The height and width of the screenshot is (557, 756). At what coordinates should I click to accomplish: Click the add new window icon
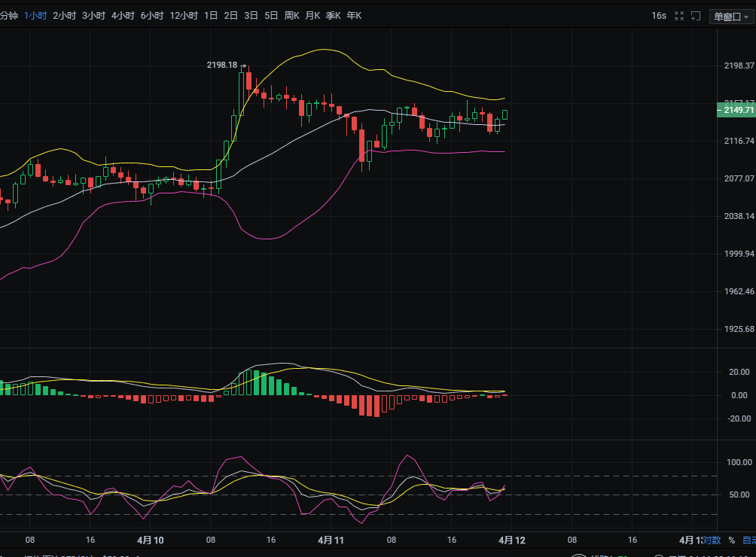(697, 16)
